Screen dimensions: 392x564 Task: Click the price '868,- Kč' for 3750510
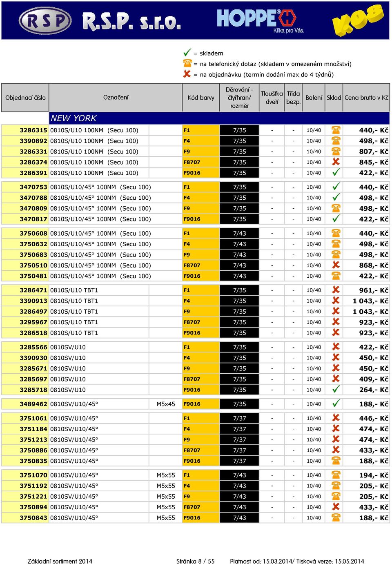point(374,265)
